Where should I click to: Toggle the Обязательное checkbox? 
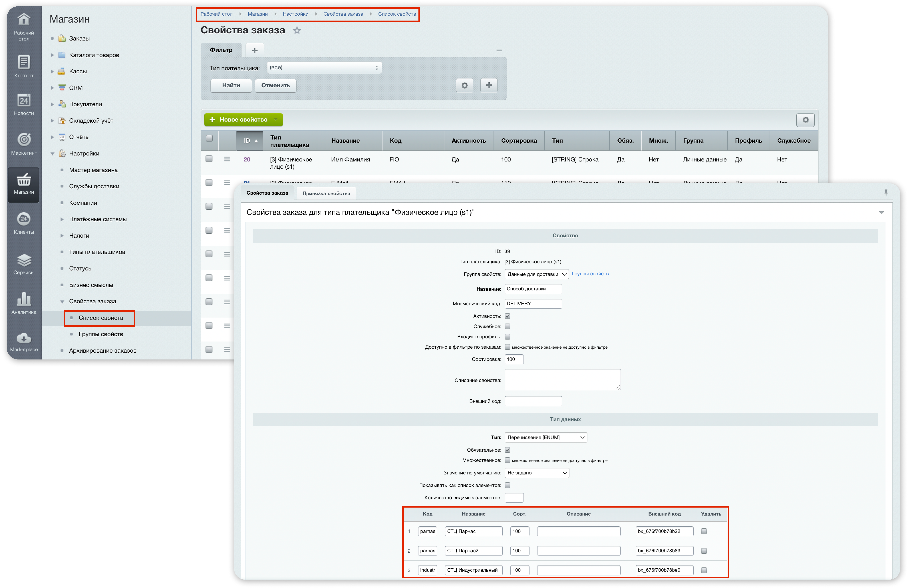pos(507,450)
